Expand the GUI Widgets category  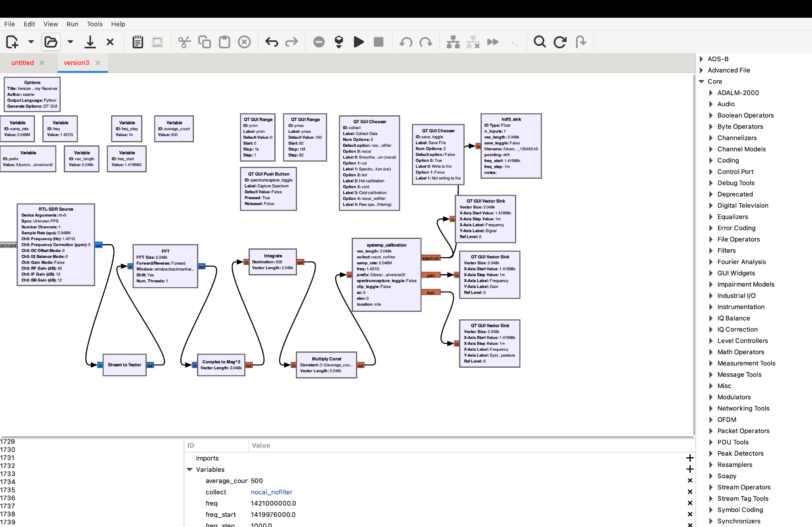(x=711, y=273)
